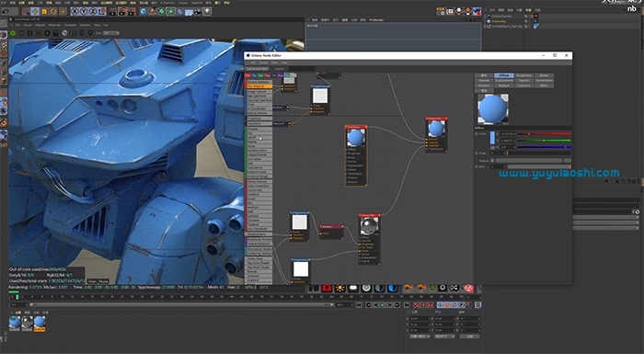Image resolution: width=644 pixels, height=354 pixels.
Task: Open Edit menu in Octane Node Editor
Action: (x=253, y=63)
